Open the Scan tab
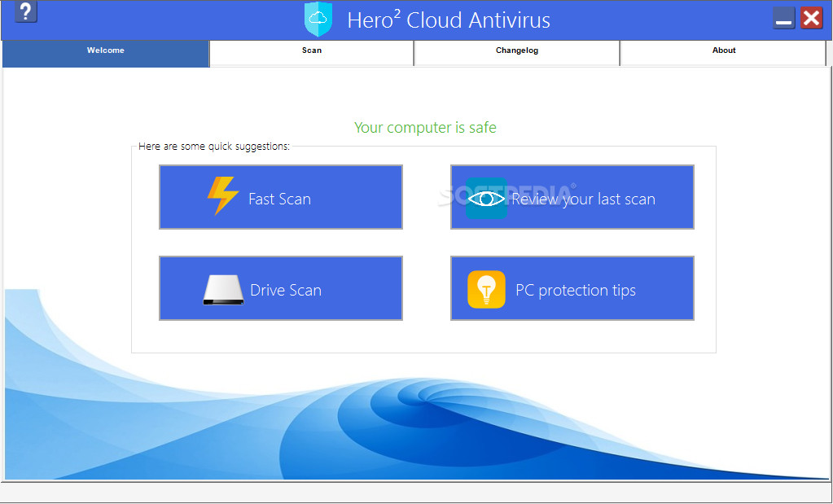This screenshot has height=504, width=833. click(x=312, y=53)
